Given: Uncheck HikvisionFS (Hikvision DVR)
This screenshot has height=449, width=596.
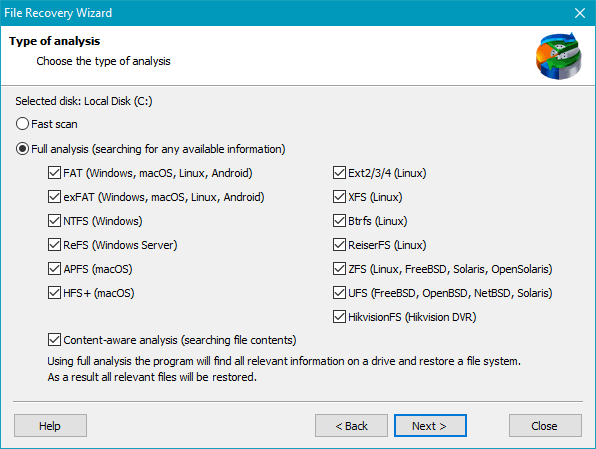Looking at the screenshot, I should 339,317.
